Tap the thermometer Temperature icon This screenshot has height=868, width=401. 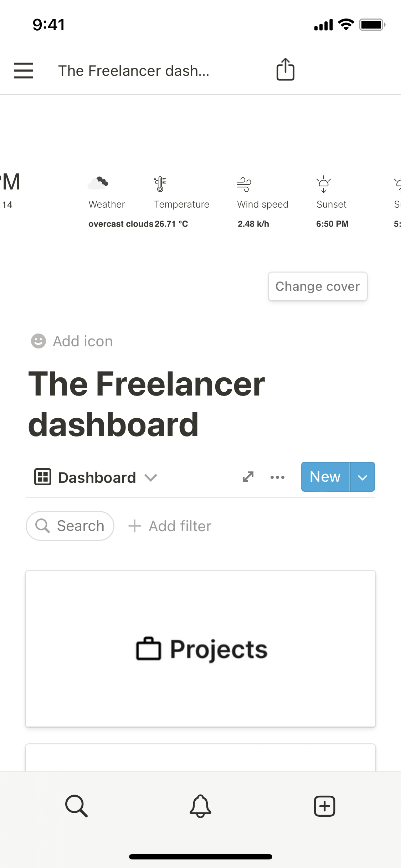tap(160, 184)
